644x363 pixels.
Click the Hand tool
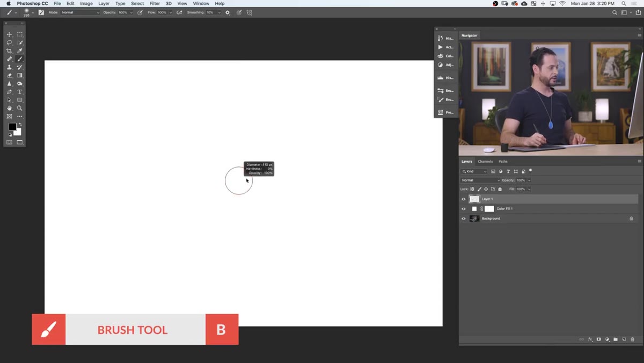pos(9,108)
